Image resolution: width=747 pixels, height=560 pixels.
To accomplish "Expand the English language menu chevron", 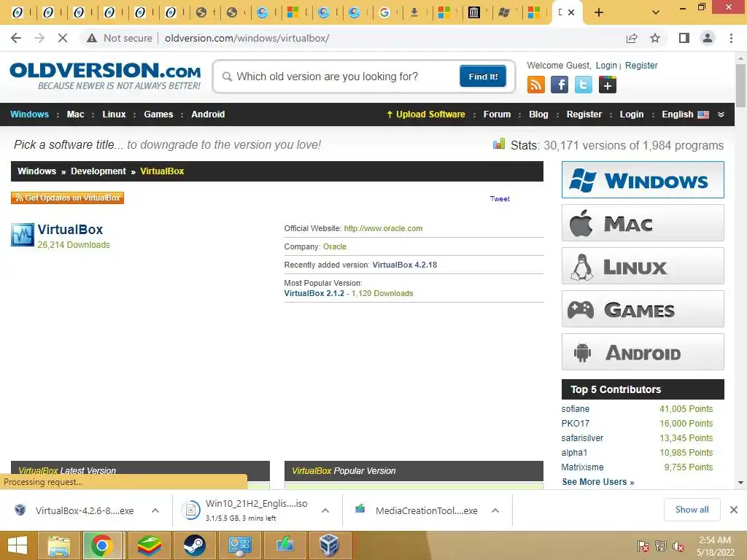I will 721,114.
